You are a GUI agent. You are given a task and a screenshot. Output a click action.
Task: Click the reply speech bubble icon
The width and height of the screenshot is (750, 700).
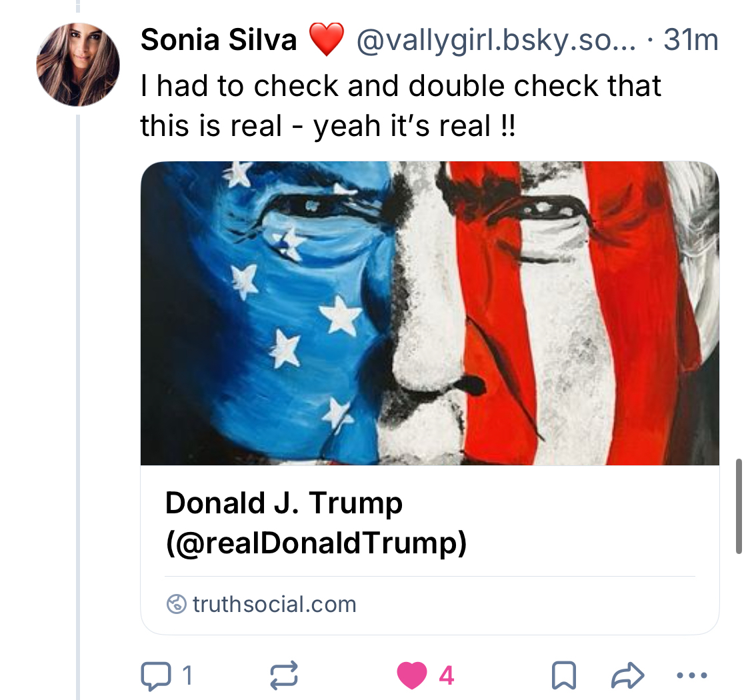point(155,676)
